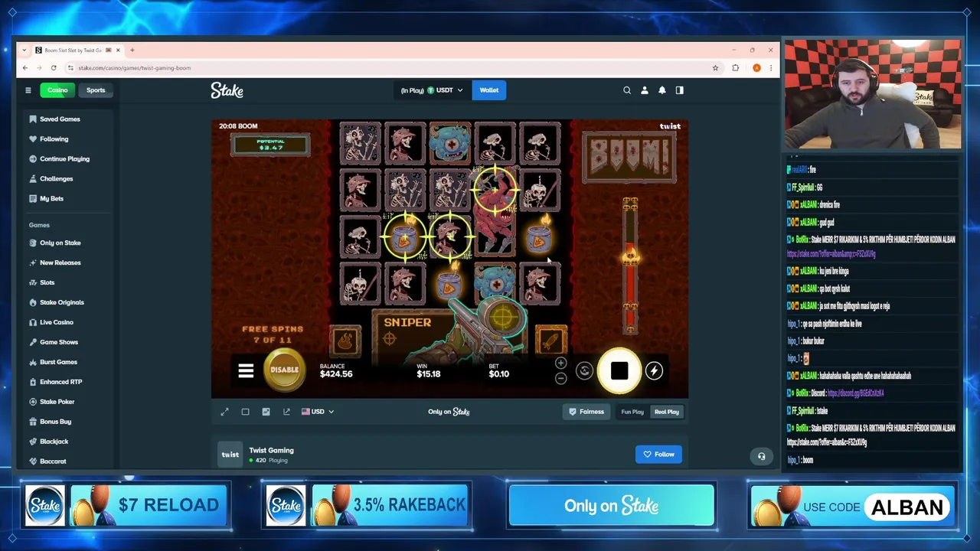The width and height of the screenshot is (980, 551).
Task: Open Enhanced RTP category
Action: pyautogui.click(x=60, y=382)
